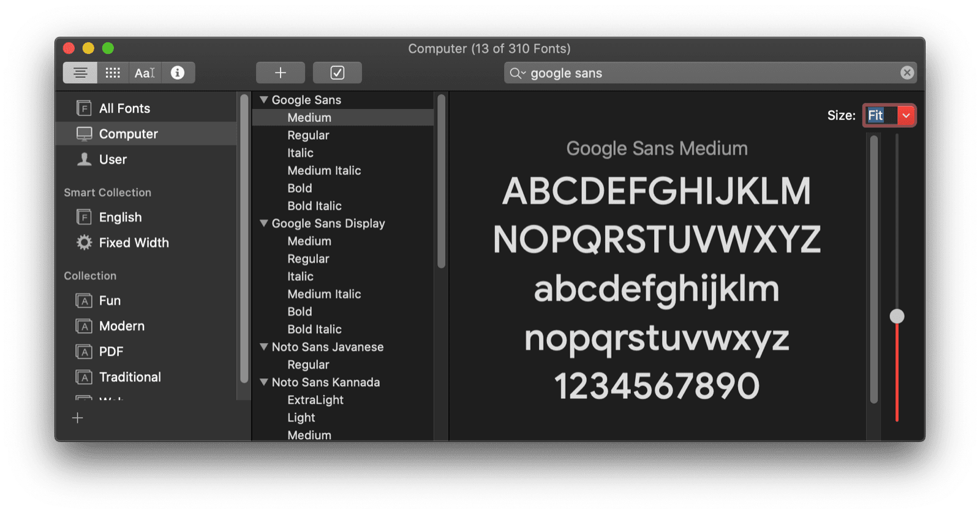
Task: Collapse Google Sans Display family
Action: (x=264, y=224)
